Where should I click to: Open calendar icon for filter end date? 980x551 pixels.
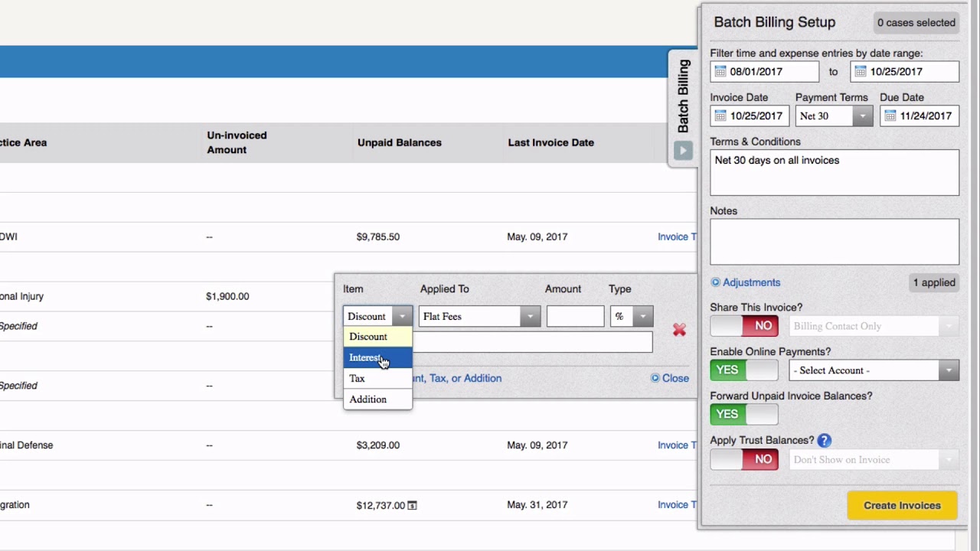point(861,72)
